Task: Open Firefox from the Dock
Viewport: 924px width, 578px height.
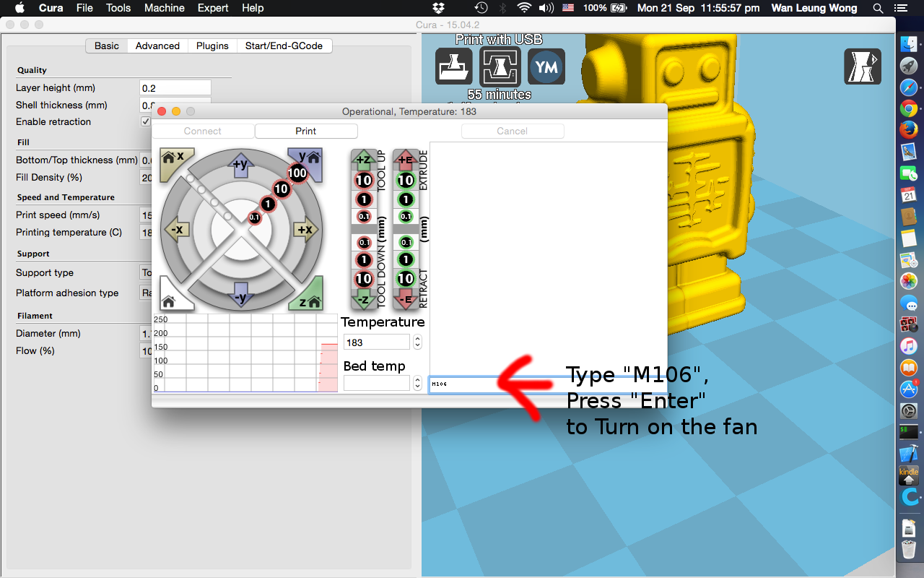Action: tap(908, 130)
